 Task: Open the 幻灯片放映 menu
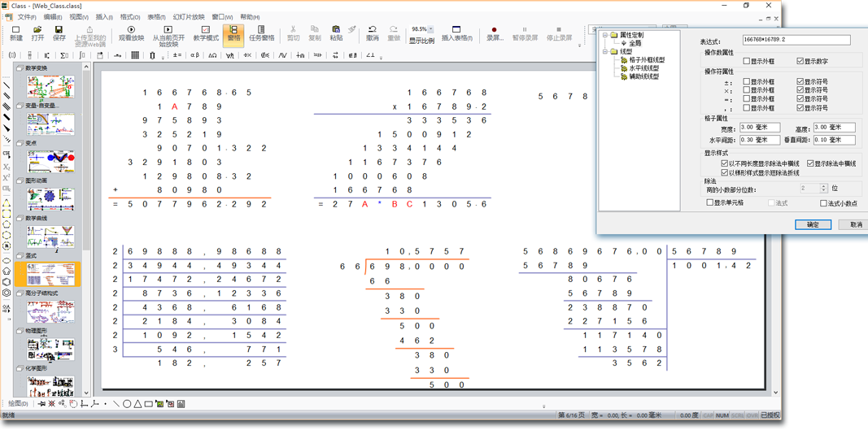(x=189, y=17)
